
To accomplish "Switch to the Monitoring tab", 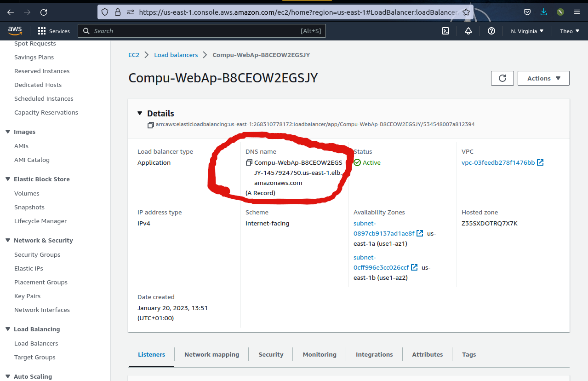I will pyautogui.click(x=320, y=354).
